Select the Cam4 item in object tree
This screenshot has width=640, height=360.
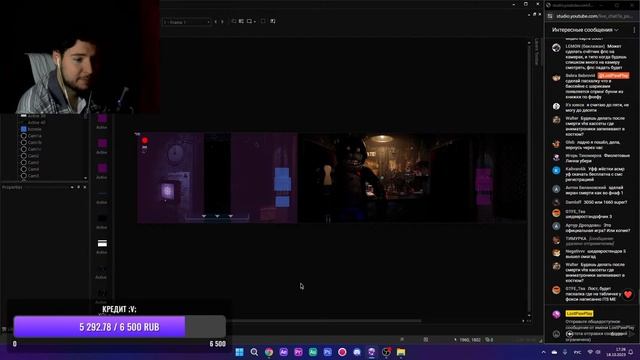pos(30,169)
